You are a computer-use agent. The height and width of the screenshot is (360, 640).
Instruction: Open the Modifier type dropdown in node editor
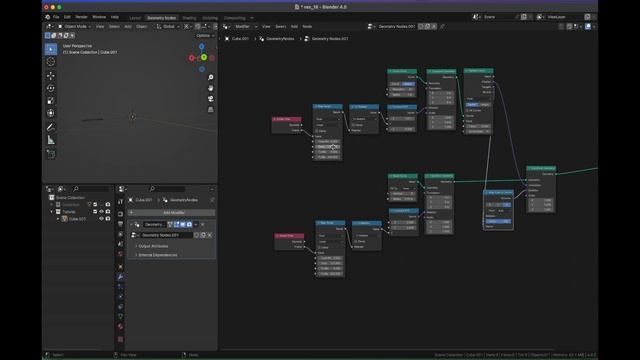pos(245,27)
